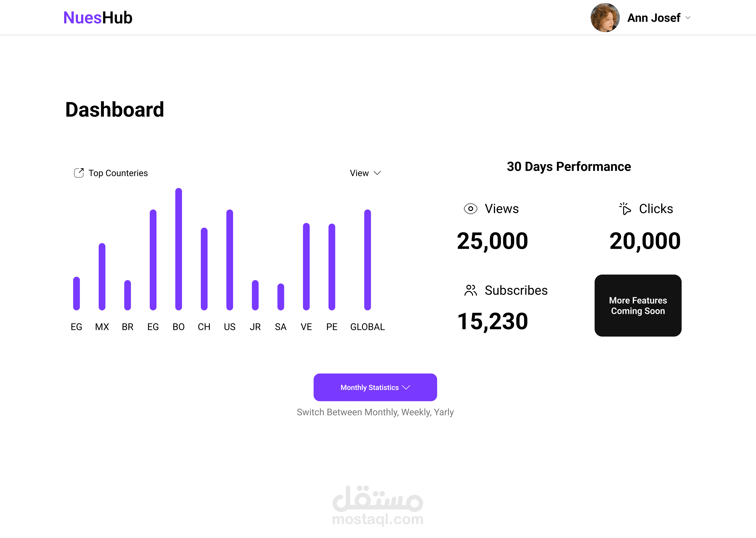This screenshot has width=756, height=538.
Task: Select the SA bar in the chart
Action: click(x=281, y=296)
